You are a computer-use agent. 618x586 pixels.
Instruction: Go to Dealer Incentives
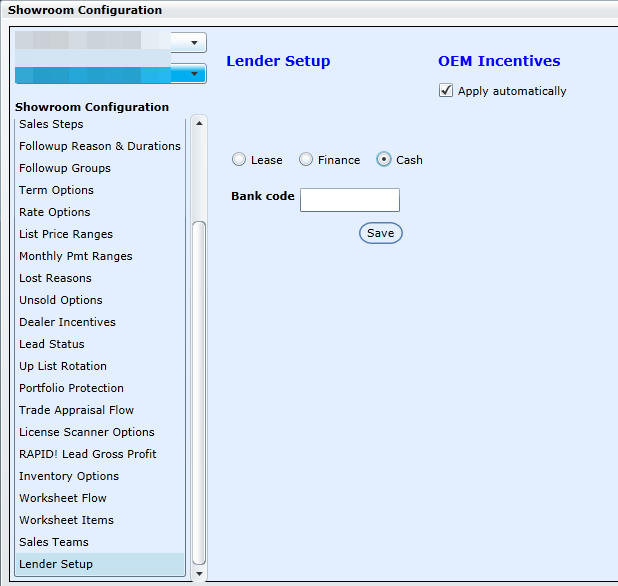(x=67, y=322)
